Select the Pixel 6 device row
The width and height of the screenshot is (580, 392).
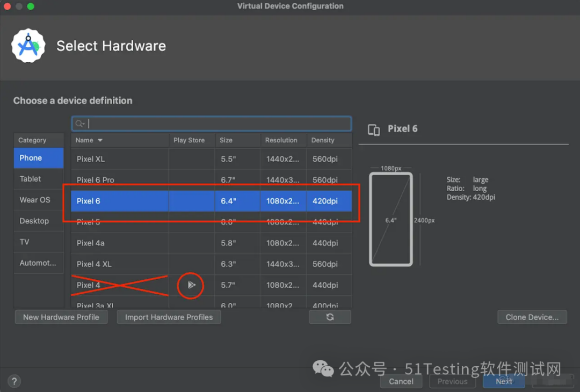(x=211, y=201)
